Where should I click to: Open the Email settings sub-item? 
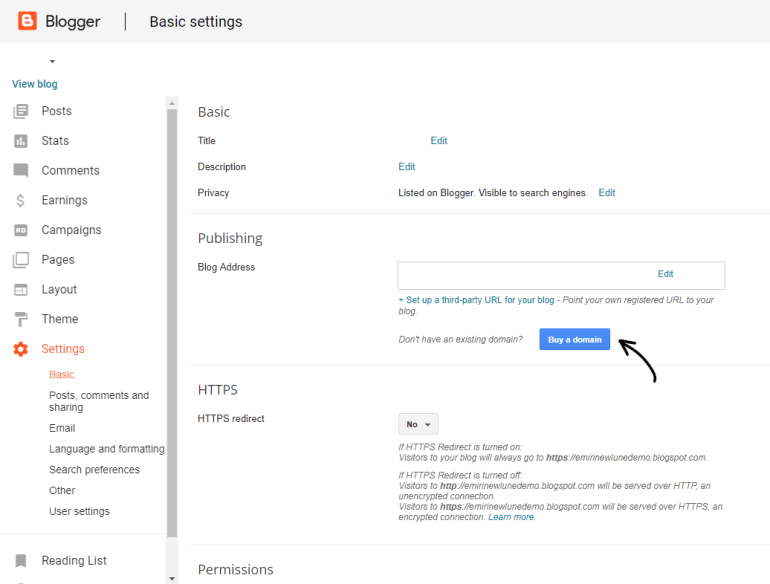[x=62, y=428]
